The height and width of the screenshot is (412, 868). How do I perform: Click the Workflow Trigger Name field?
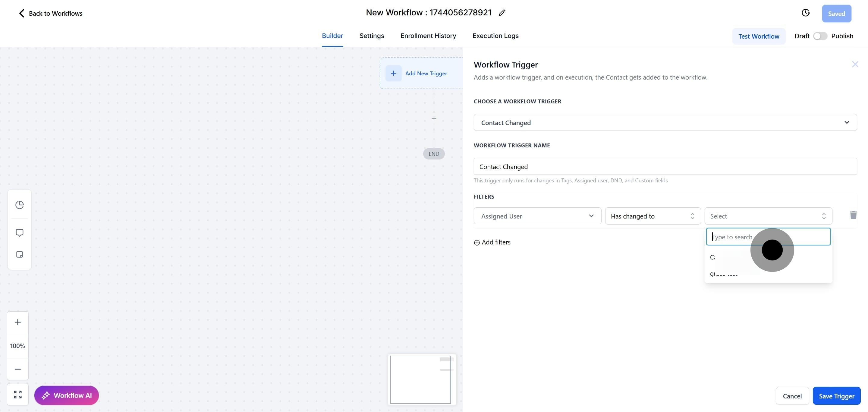point(665,166)
